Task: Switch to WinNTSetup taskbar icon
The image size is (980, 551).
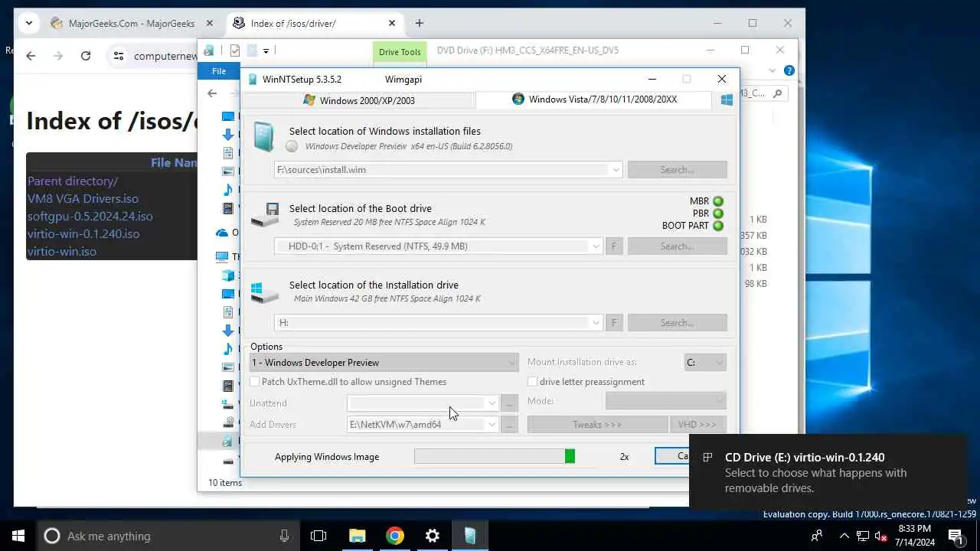Action: (x=470, y=536)
